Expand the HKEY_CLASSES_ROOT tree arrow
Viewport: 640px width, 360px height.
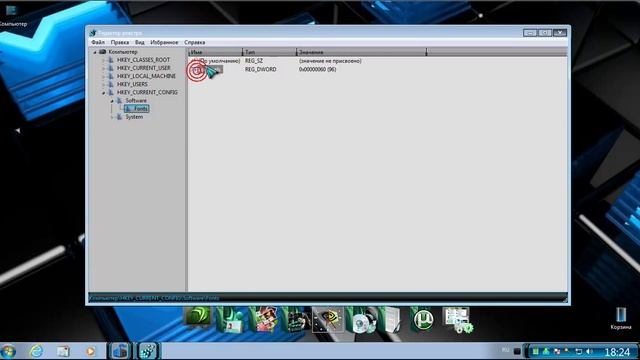pos(104,60)
